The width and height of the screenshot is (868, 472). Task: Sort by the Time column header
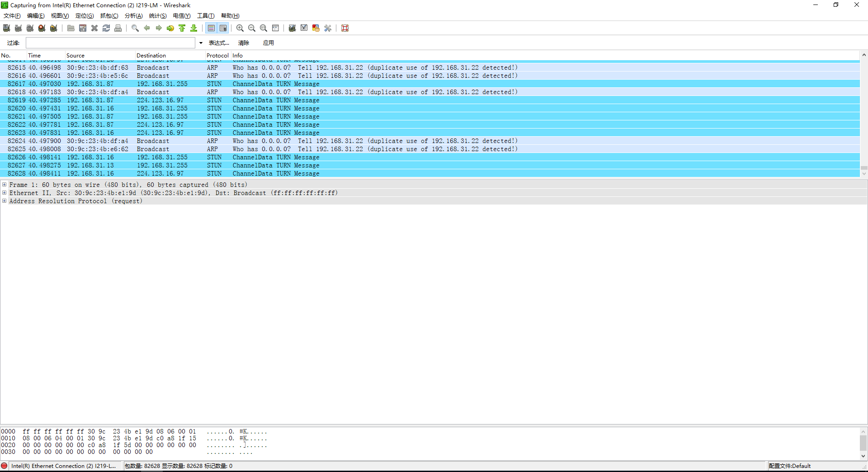[x=46, y=56]
